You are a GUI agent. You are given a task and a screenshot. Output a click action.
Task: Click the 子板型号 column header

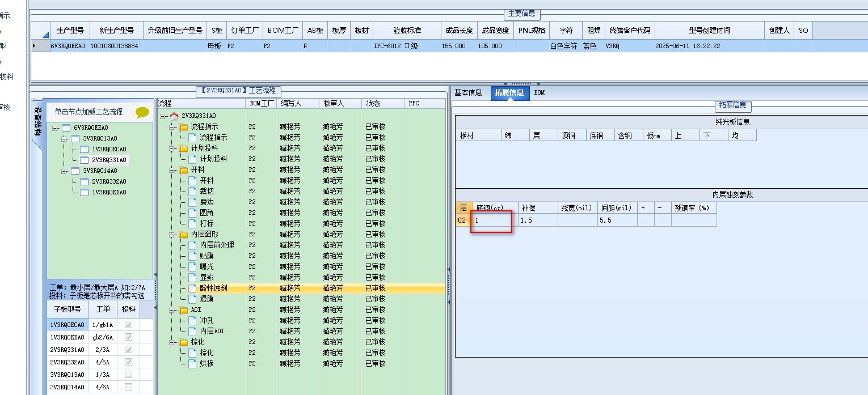click(x=68, y=309)
